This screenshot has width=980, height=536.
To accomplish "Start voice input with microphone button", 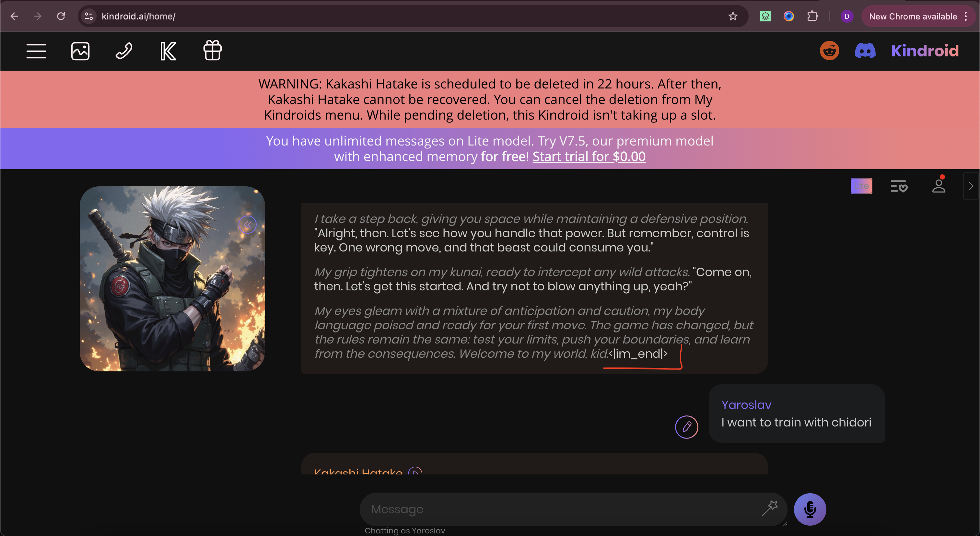I will pos(810,509).
